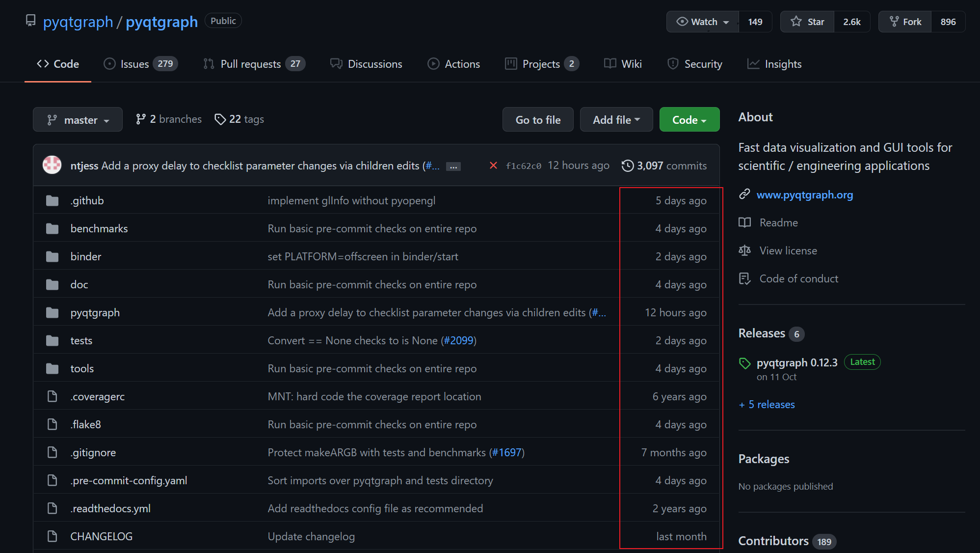Click the ntjess commit author avatar
The height and width of the screenshot is (553, 980).
[x=52, y=166]
